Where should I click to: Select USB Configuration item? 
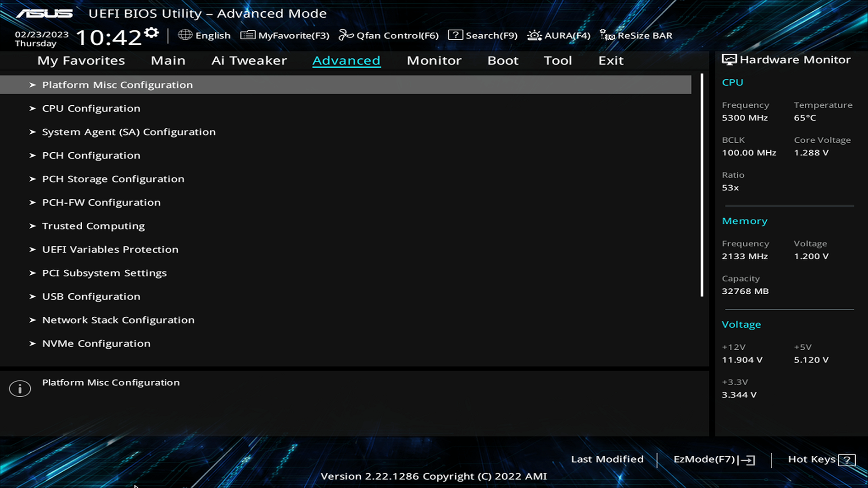[x=91, y=296]
